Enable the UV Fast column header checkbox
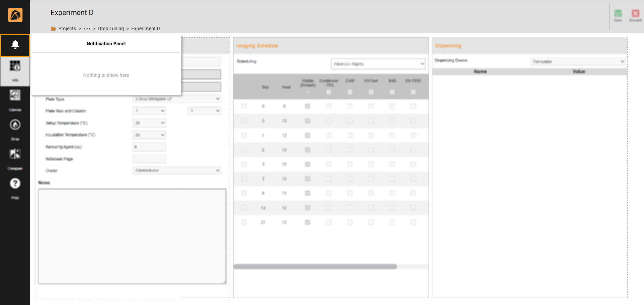This screenshot has width=644, height=305. pos(371,92)
